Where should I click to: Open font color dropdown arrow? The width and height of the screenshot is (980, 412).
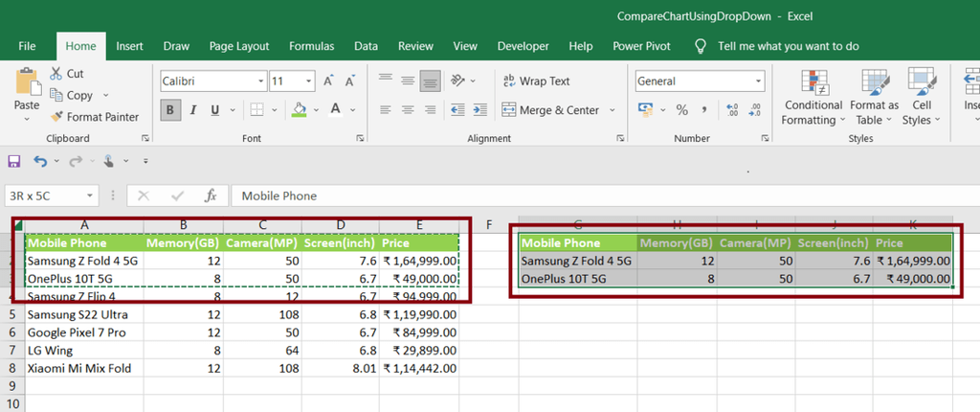[352, 110]
